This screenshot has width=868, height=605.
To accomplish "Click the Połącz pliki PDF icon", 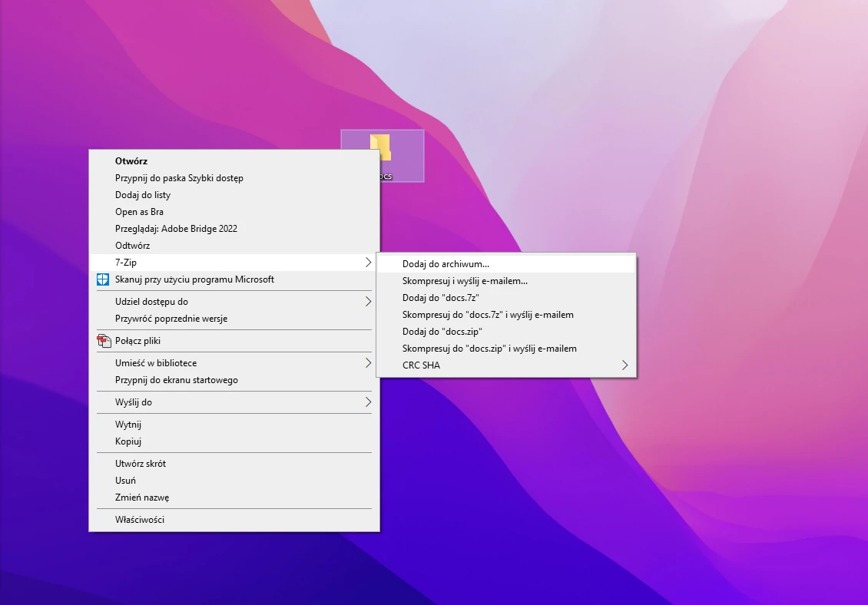I will pos(103,341).
